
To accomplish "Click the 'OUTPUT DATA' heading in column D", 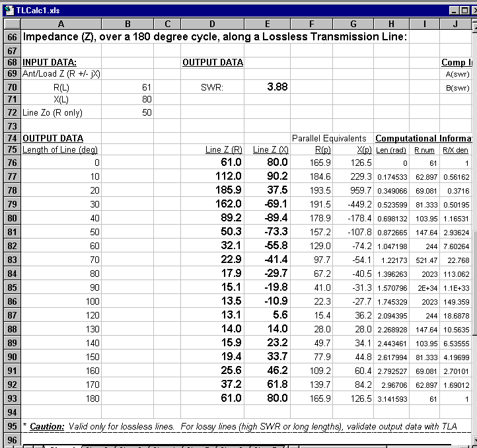I will click(x=213, y=62).
